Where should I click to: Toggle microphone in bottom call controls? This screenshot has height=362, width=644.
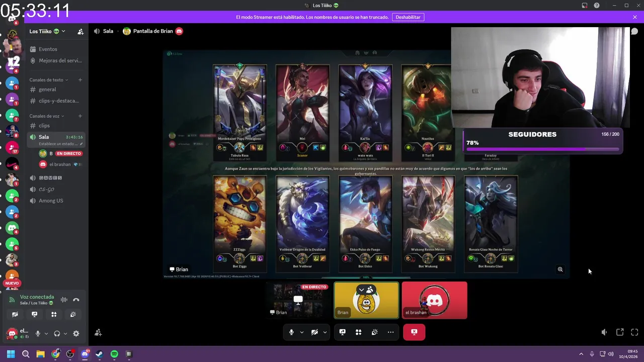pyautogui.click(x=291, y=332)
